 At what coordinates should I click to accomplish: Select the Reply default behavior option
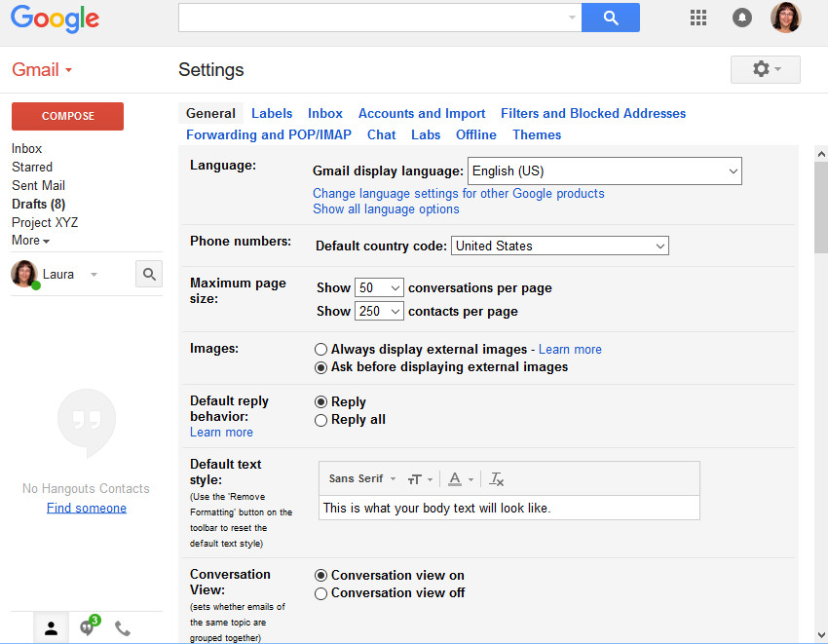pyautogui.click(x=320, y=402)
